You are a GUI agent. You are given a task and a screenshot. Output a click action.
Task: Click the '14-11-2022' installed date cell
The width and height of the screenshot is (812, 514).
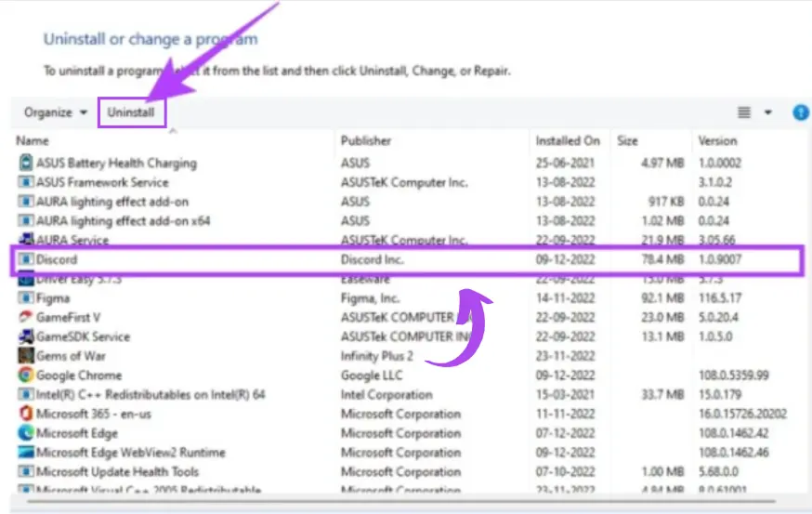click(565, 298)
